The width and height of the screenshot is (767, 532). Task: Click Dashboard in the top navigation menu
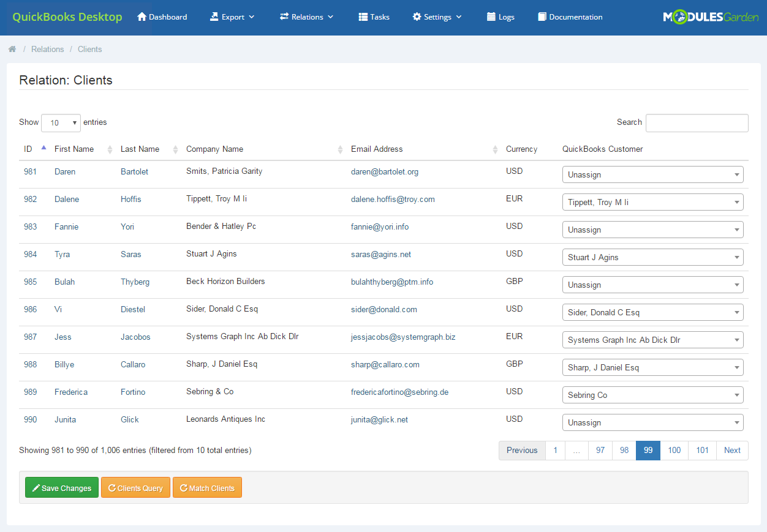167,17
